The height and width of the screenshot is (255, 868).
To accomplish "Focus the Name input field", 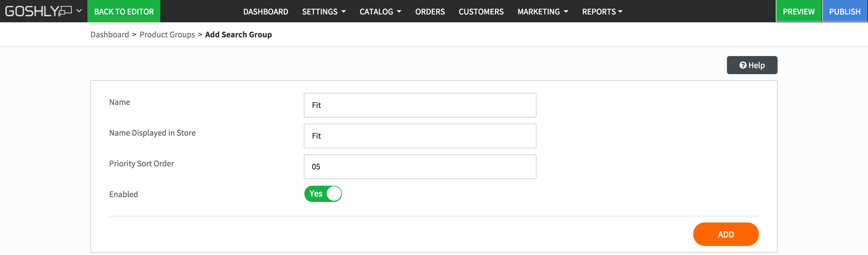I will [x=420, y=105].
